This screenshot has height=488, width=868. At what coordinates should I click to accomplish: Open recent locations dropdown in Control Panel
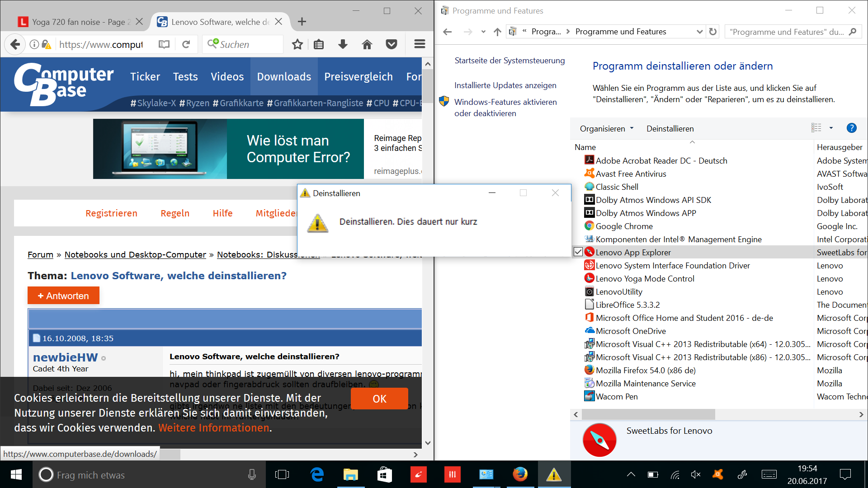(483, 32)
